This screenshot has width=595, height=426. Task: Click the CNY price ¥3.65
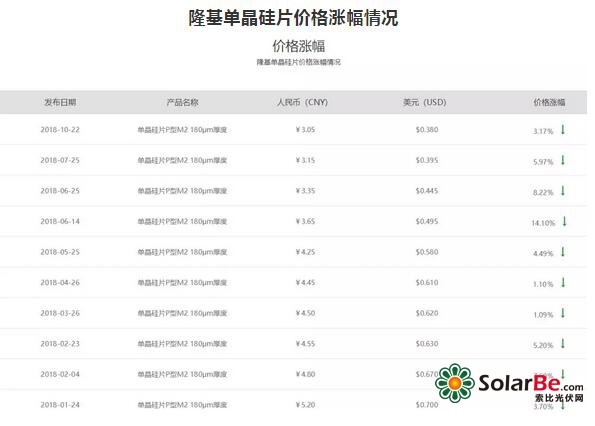coord(305,221)
